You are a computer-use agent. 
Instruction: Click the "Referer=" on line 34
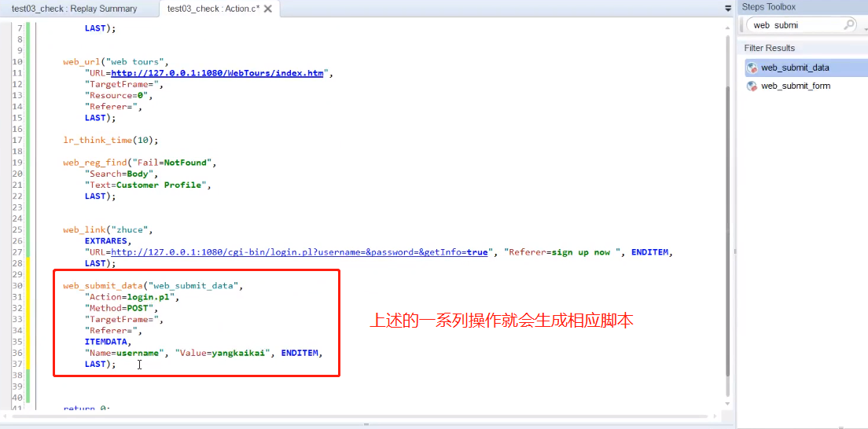pyautogui.click(x=112, y=331)
